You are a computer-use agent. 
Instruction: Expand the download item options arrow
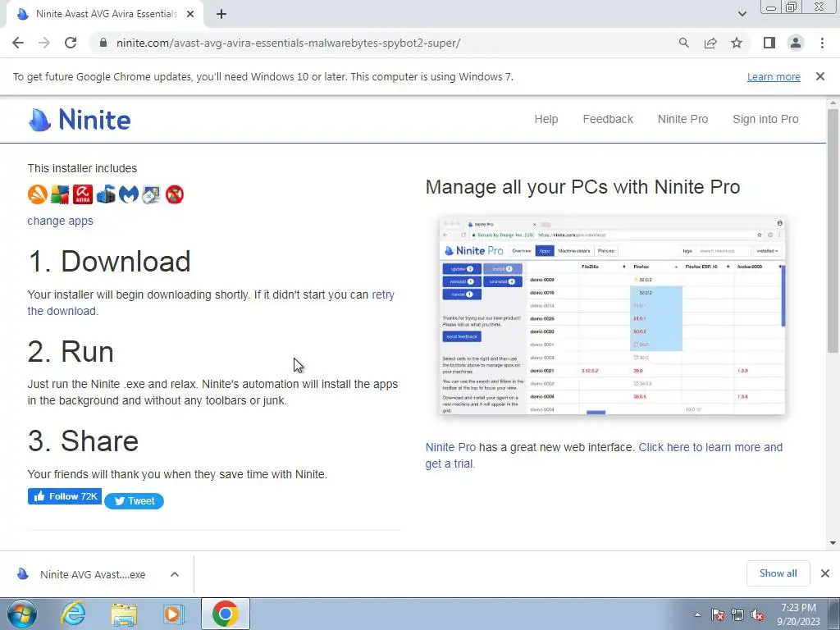tap(175, 574)
